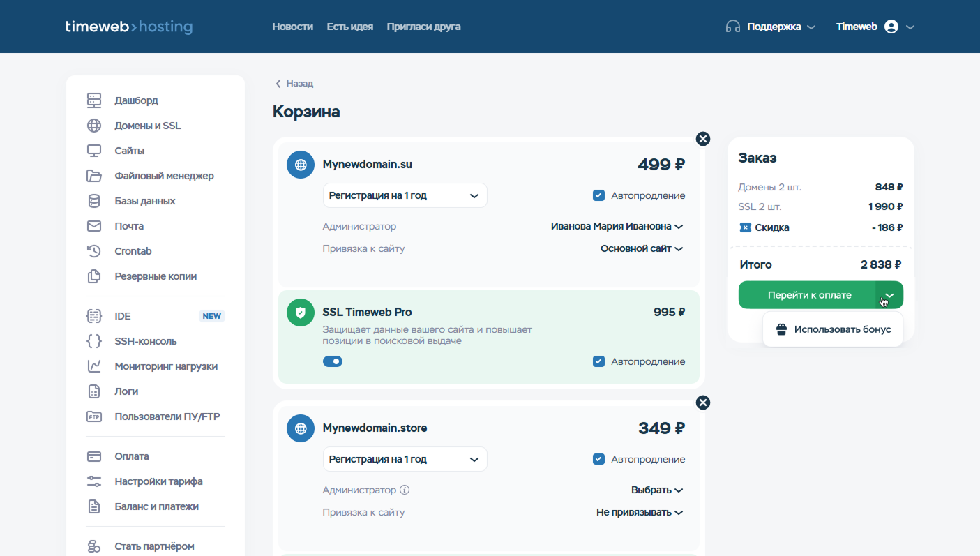The image size is (980, 556).
Task: Uncheck Автопродление for Mynewdomain.store
Action: click(x=598, y=459)
